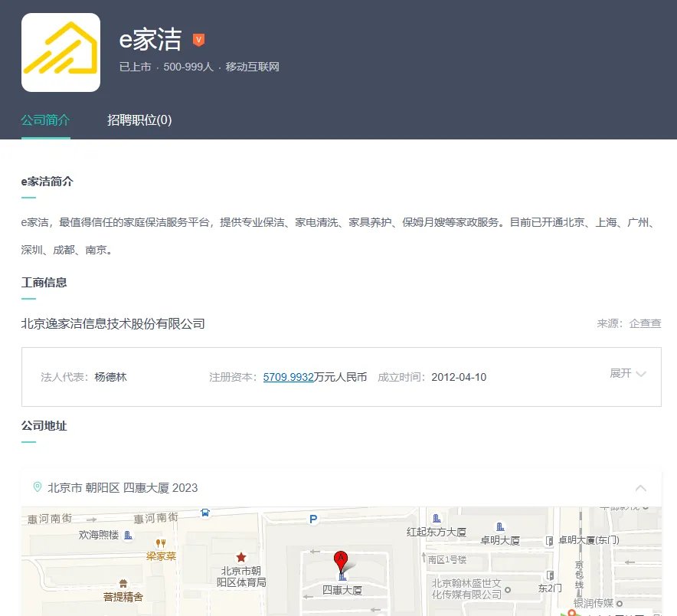The image size is (677, 616).
Task: Click the 四惠大厦 building icon on map
Action: [x=342, y=577]
